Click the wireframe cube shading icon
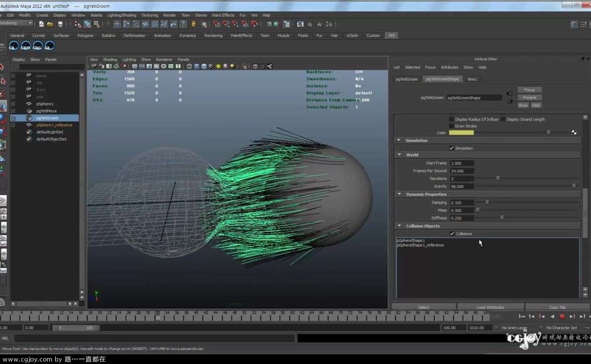The width and height of the screenshot is (591, 364). click(189, 66)
